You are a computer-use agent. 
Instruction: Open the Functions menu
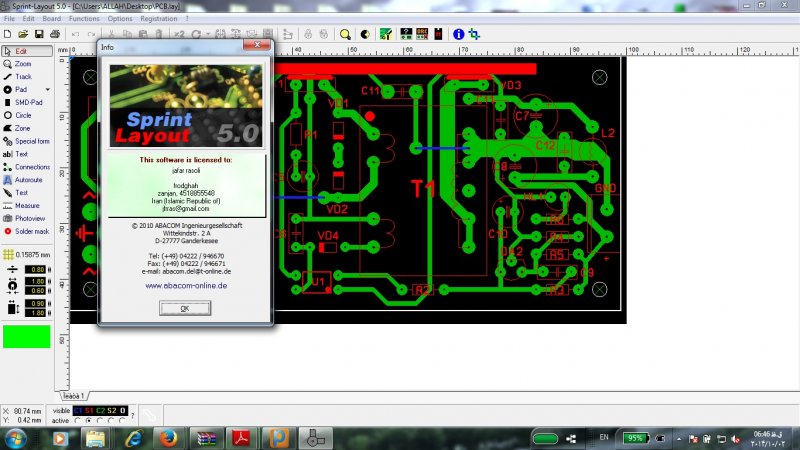pyautogui.click(x=84, y=18)
